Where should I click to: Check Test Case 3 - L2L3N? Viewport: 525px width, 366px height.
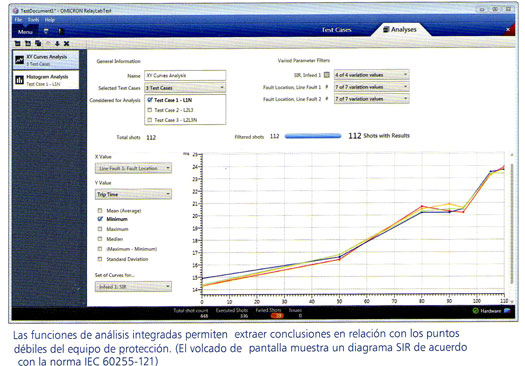point(150,120)
